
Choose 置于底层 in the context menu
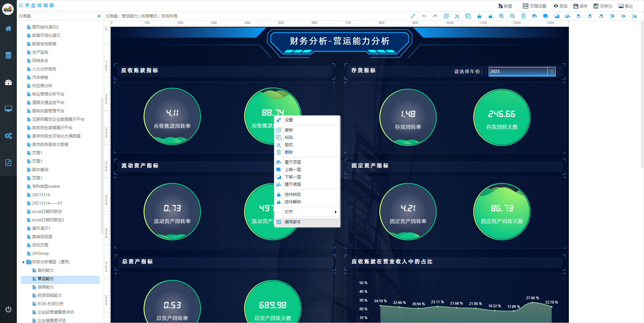pyautogui.click(x=307, y=184)
